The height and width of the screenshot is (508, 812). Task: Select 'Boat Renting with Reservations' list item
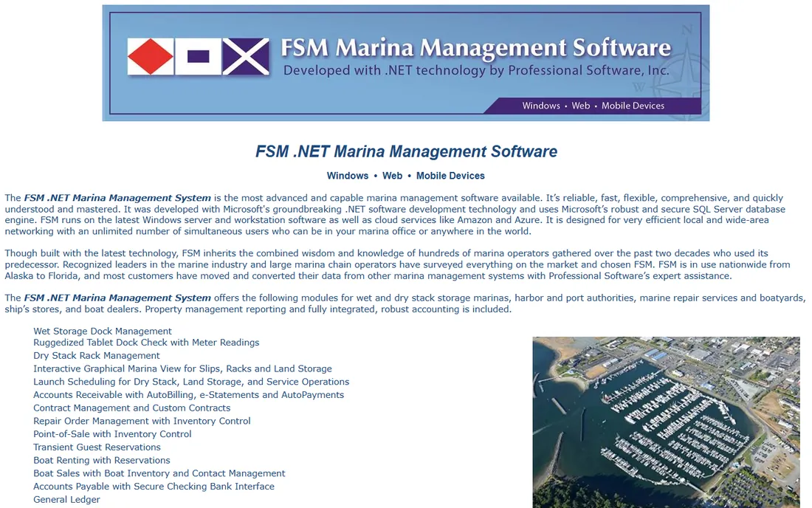tap(102, 460)
